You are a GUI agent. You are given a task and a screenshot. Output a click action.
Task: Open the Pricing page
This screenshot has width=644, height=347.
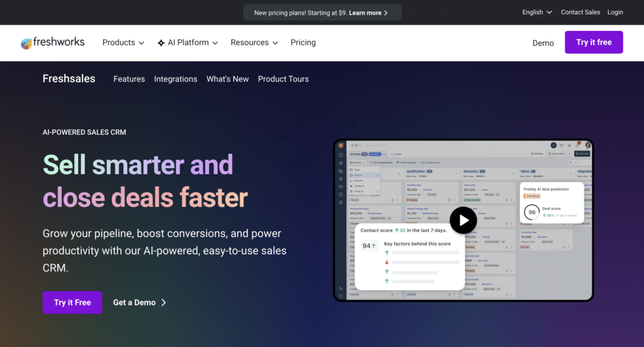coord(303,42)
